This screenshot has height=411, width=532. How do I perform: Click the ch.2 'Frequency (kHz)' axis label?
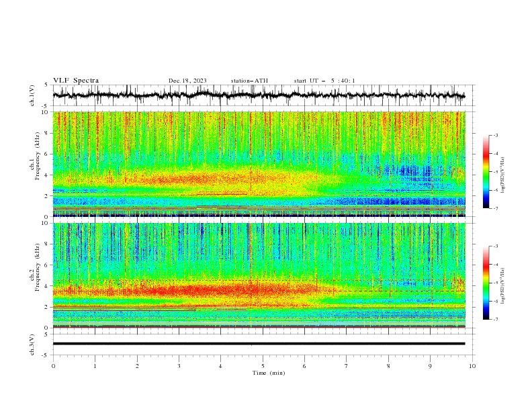click(38, 267)
